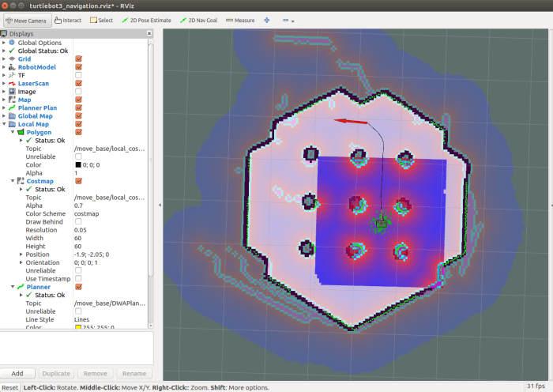
Task: Click the Duplicate button
Action: pos(56,373)
